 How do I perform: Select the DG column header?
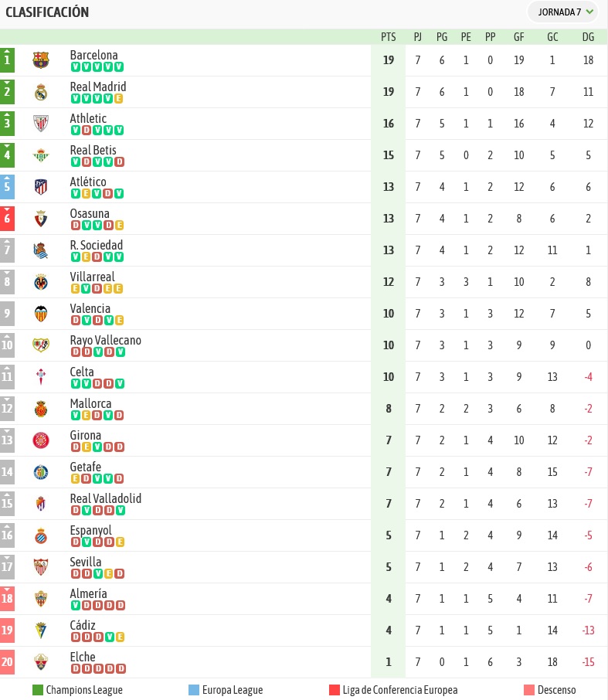(x=588, y=37)
